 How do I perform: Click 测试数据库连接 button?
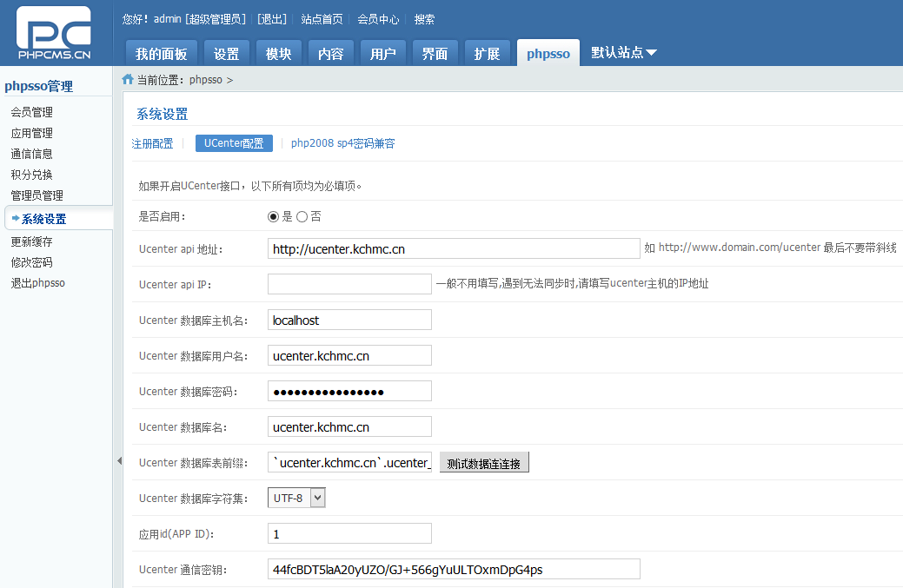click(x=484, y=463)
